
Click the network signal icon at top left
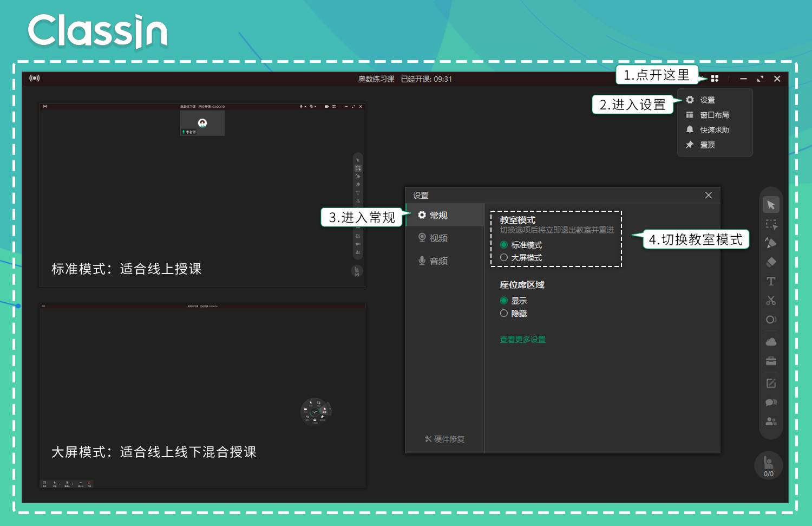pyautogui.click(x=35, y=78)
